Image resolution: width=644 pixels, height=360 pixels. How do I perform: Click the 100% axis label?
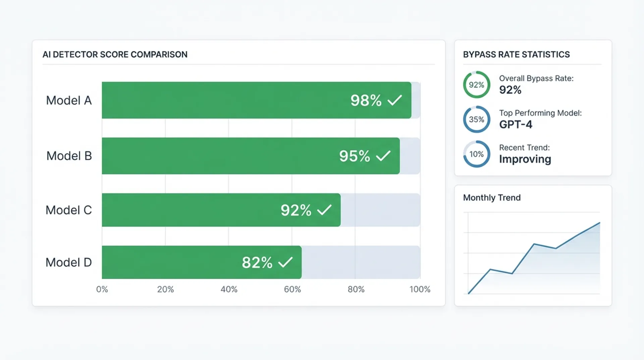(x=420, y=289)
